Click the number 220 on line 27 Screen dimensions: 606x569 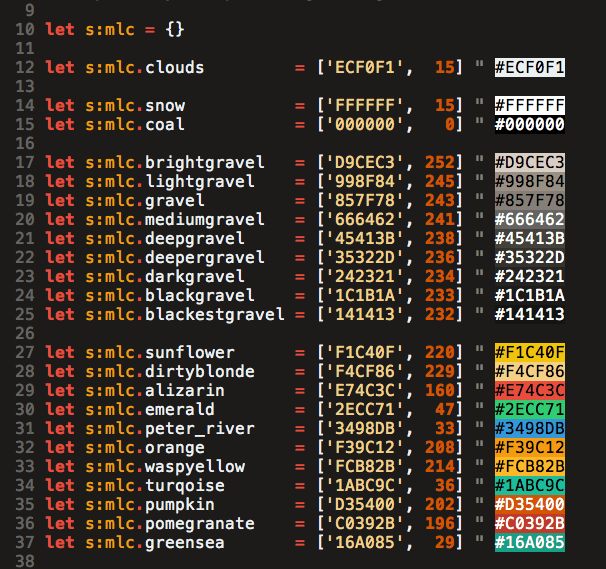pyautogui.click(x=440, y=352)
